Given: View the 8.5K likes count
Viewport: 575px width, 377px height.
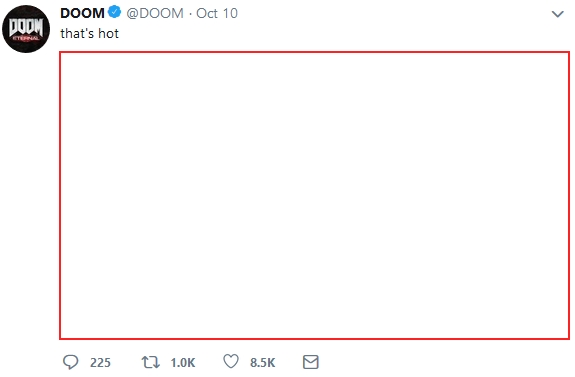Looking at the screenshot, I should [x=263, y=363].
